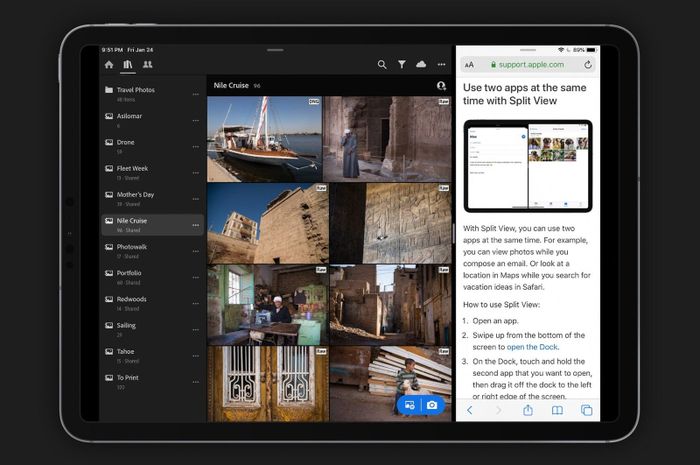700x465 pixels.
Task: Open the man at temple photo
Action: click(387, 139)
